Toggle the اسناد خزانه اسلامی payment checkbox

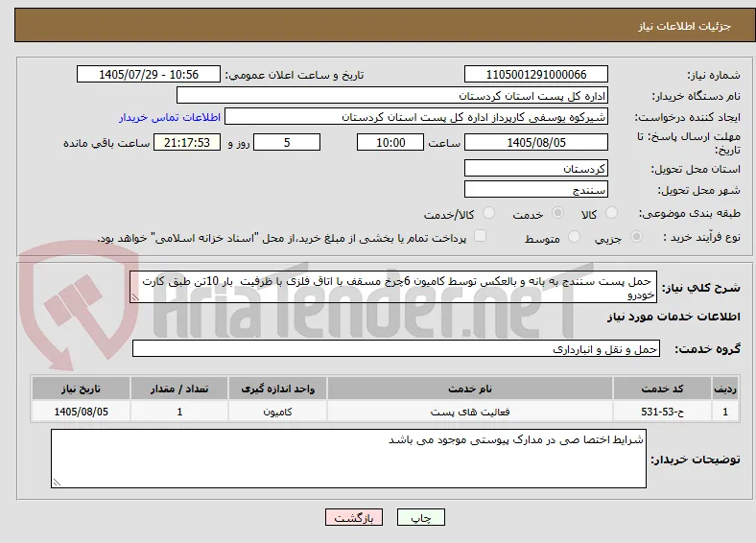pos(481,236)
